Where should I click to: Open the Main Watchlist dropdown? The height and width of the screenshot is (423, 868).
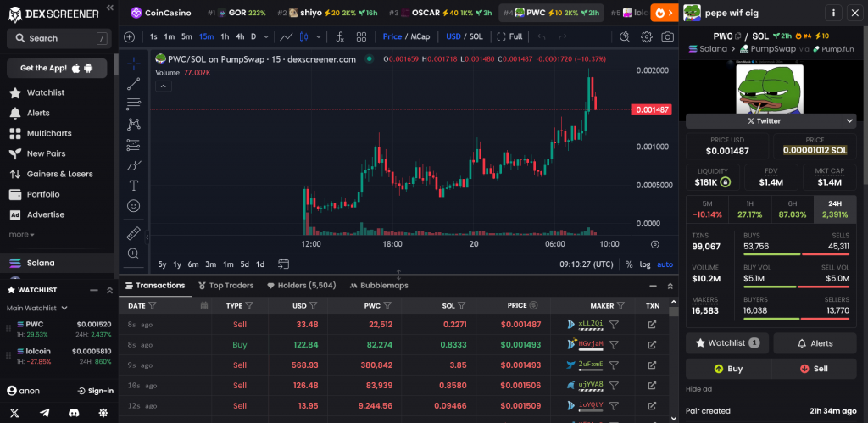tap(37, 308)
